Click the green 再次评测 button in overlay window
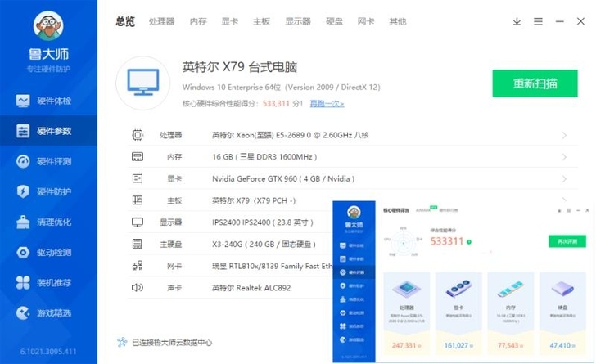This screenshot has width=596, height=364. tap(567, 241)
